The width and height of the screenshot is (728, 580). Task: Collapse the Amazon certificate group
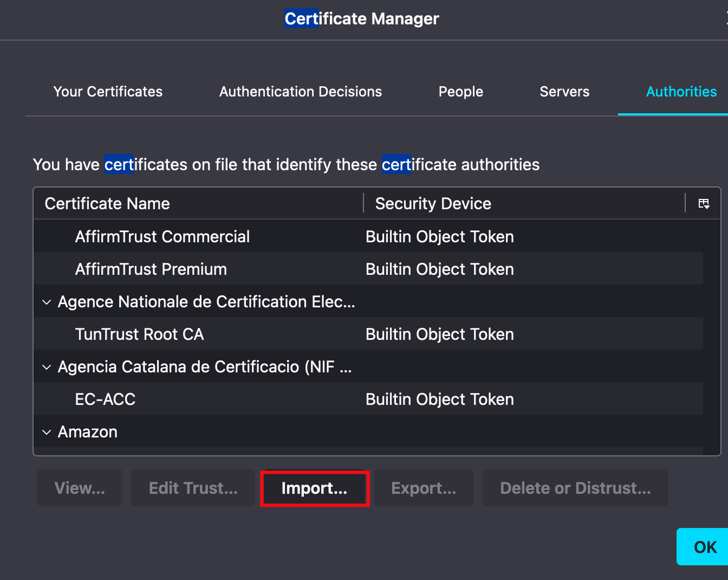47,432
